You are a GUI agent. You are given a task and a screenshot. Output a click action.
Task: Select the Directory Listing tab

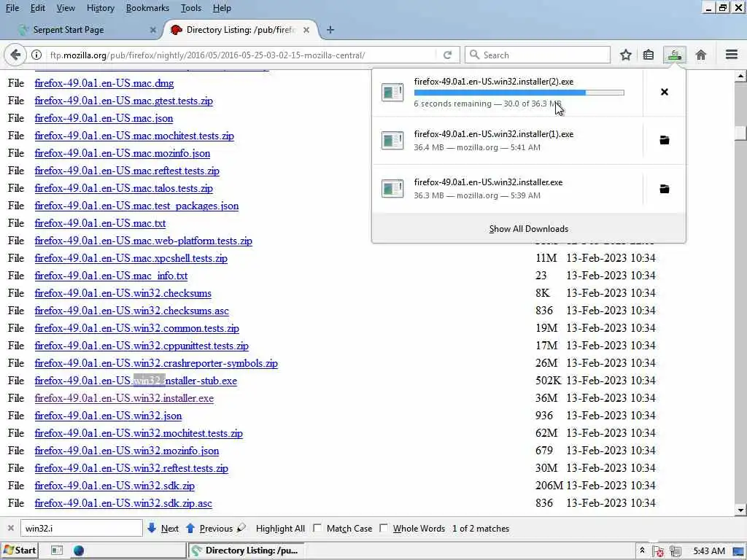coord(241,29)
